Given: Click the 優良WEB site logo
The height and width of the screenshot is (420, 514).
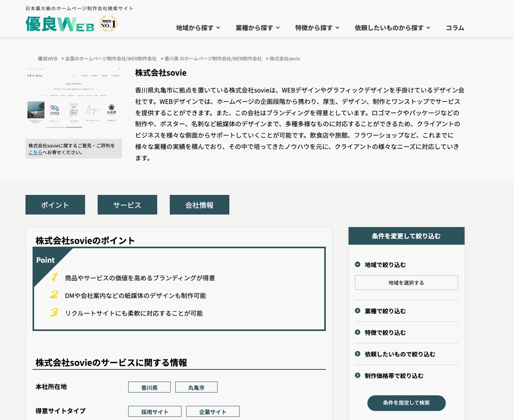Looking at the screenshot, I should coord(60,24).
